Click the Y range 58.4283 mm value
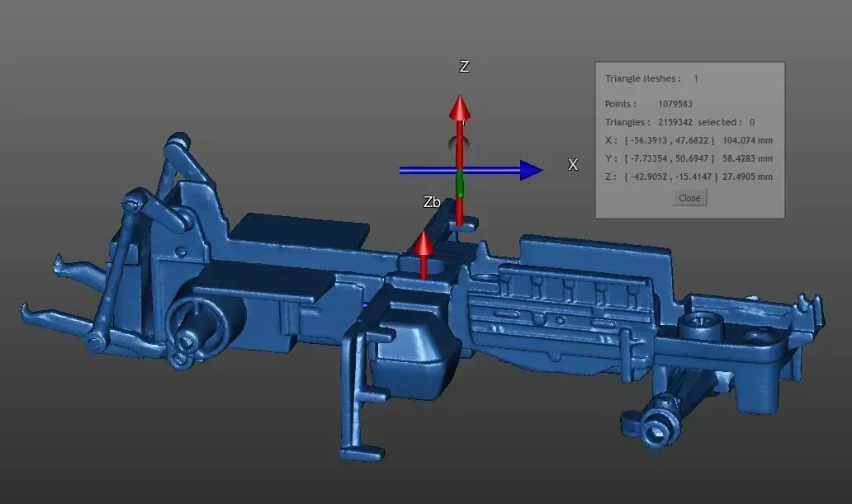The width and height of the screenshot is (852, 504). [x=747, y=158]
